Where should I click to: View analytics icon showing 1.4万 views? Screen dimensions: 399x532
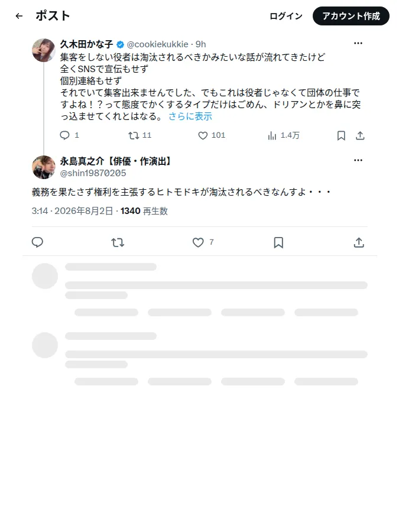(272, 136)
